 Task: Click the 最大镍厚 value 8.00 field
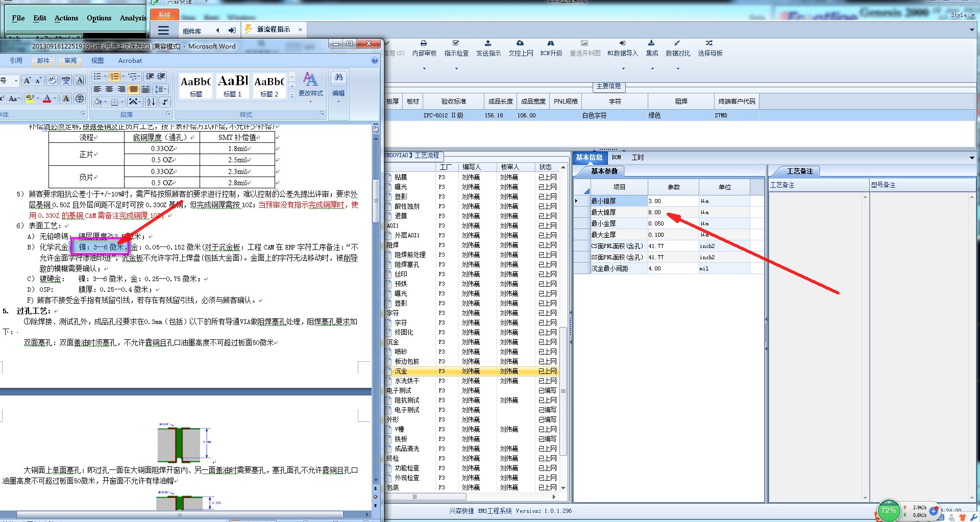(673, 212)
